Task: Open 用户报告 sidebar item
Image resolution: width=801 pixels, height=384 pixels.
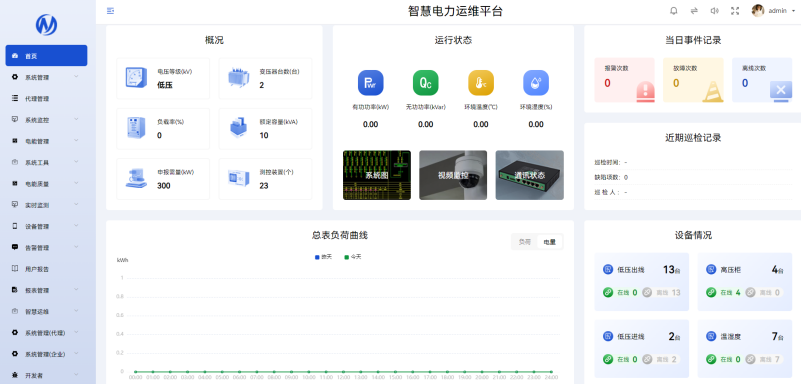Action: point(46,269)
